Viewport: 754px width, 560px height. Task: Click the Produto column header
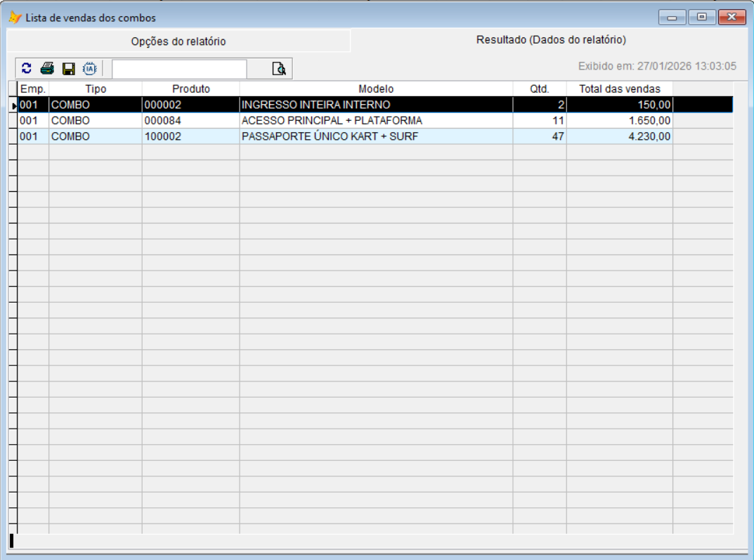coord(191,89)
